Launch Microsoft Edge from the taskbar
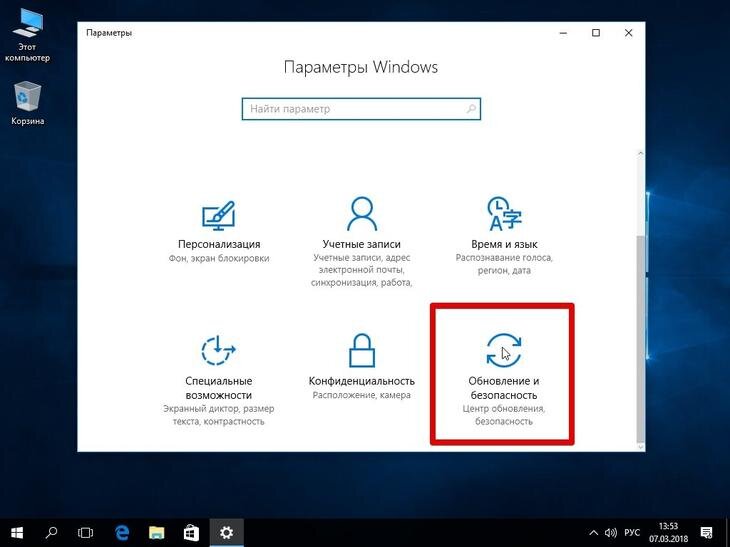Screen dimensions: 730x547 pyautogui.click(x=122, y=533)
